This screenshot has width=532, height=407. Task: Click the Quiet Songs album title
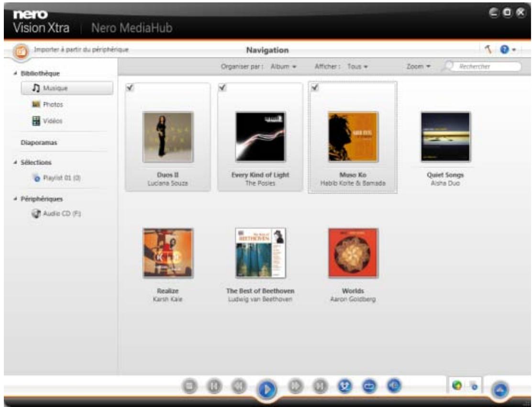pyautogui.click(x=445, y=175)
